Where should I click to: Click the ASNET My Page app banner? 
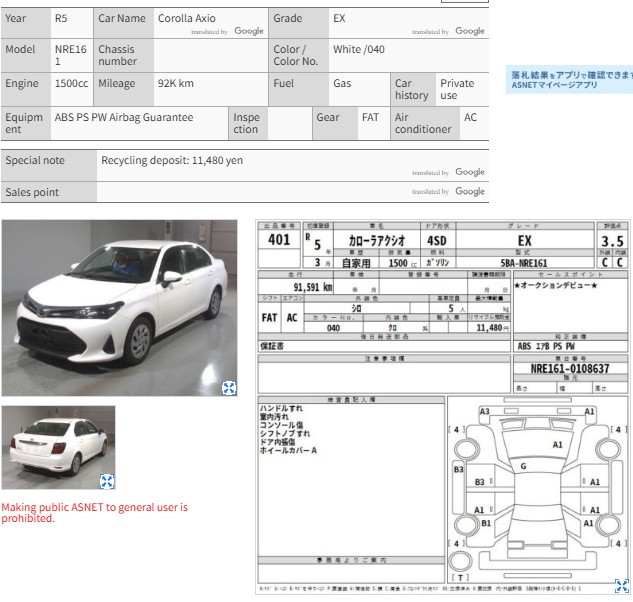click(569, 80)
